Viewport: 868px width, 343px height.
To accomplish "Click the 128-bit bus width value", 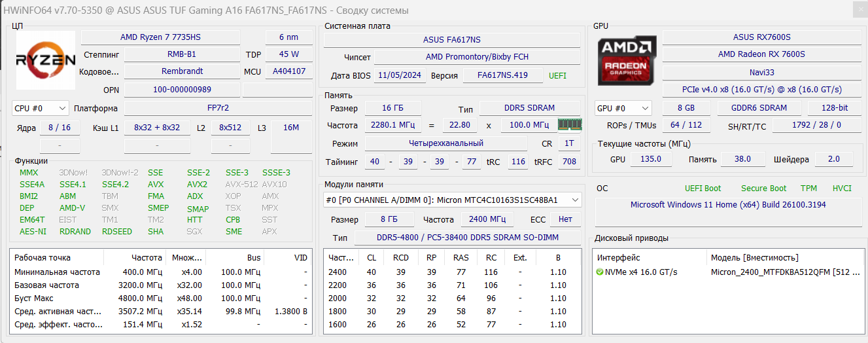I will pos(834,108).
